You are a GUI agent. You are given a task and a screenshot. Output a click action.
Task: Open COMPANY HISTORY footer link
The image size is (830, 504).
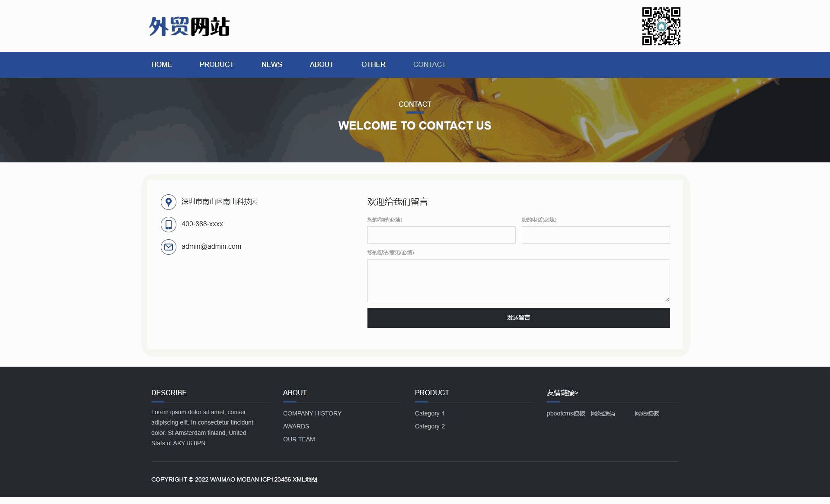(x=312, y=413)
